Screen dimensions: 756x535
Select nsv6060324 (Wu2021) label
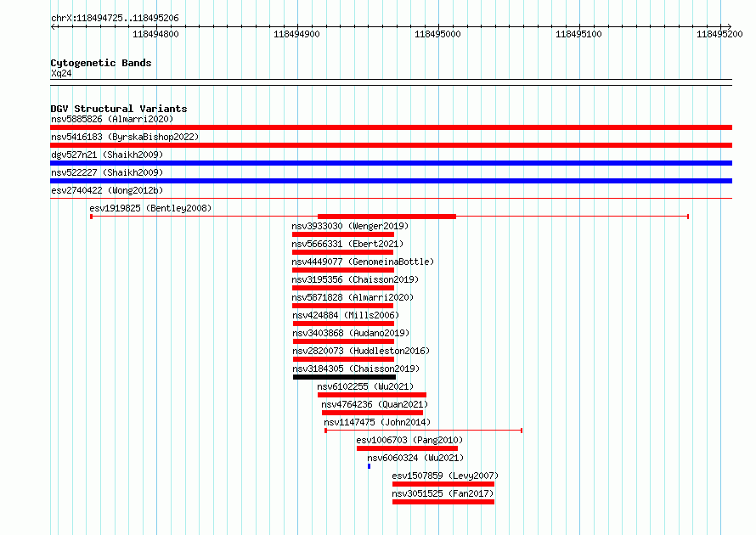pos(415,458)
